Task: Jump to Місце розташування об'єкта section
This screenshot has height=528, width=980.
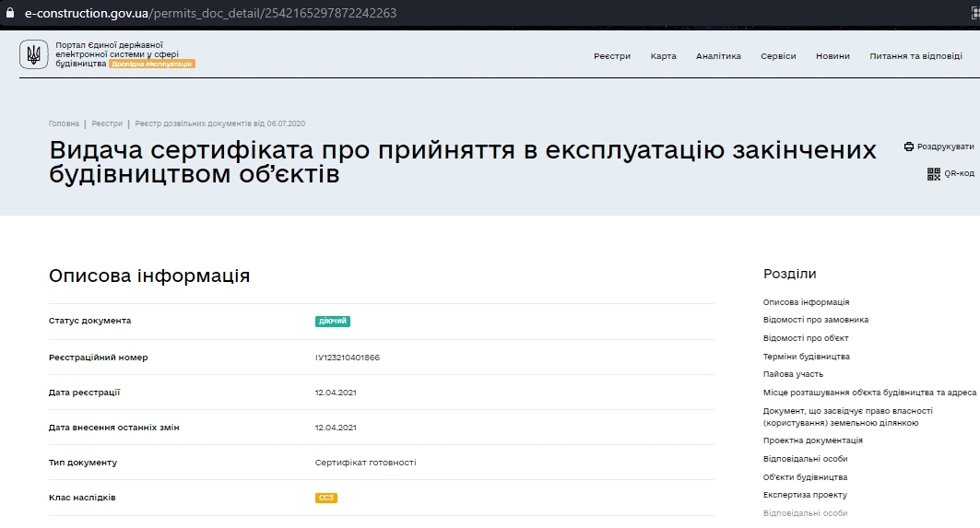Action: (x=869, y=393)
